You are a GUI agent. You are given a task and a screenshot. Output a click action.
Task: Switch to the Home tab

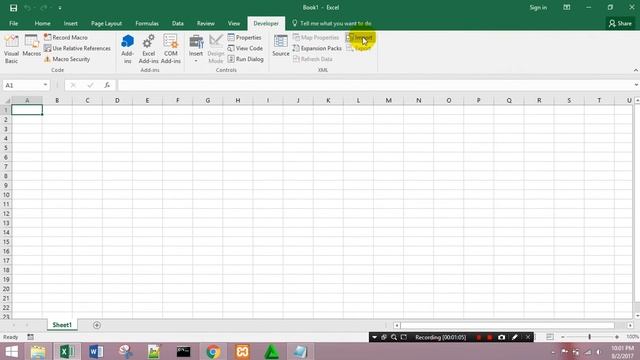click(42, 23)
